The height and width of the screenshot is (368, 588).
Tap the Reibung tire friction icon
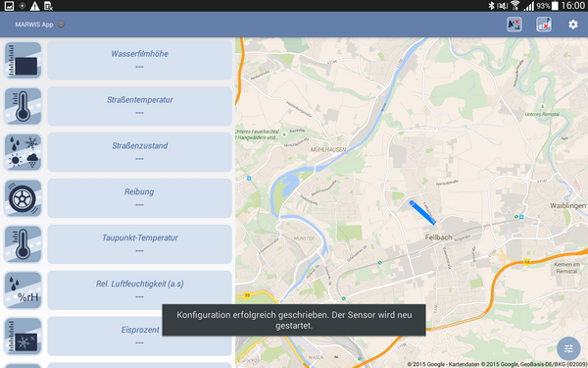pos(23,198)
